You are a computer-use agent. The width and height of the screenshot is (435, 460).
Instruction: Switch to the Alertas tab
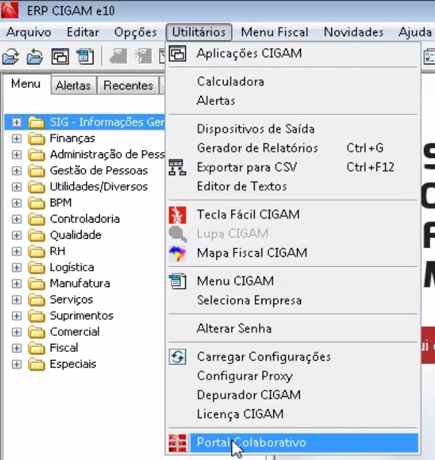[x=73, y=86]
